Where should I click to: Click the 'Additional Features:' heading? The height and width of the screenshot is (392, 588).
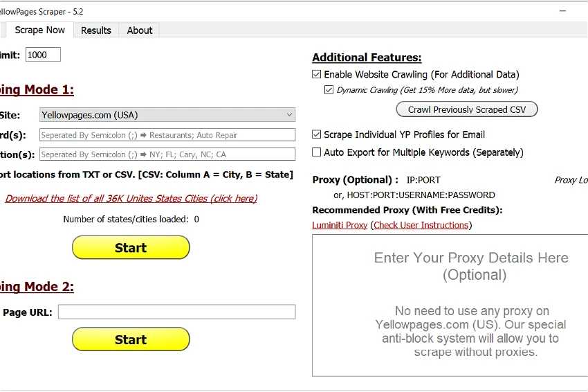[367, 57]
